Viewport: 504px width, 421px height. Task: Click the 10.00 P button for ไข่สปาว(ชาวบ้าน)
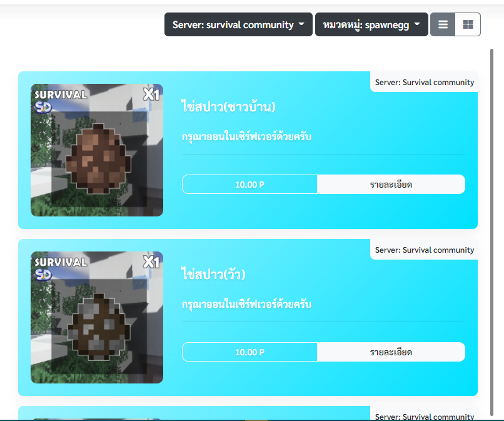point(249,185)
